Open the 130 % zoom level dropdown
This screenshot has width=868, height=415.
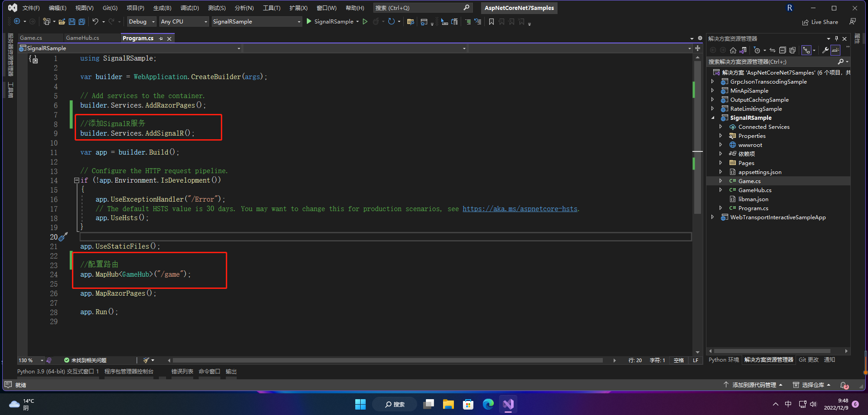(31, 360)
